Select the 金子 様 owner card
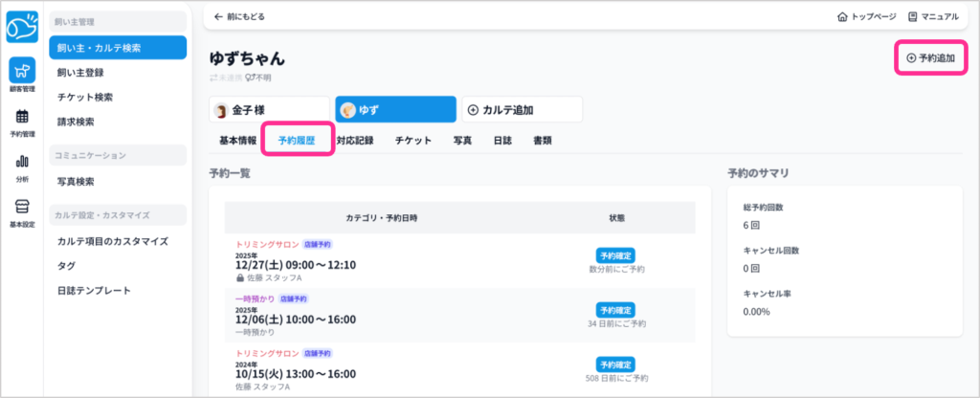Viewport: 980px width, 398px height. pos(269,110)
